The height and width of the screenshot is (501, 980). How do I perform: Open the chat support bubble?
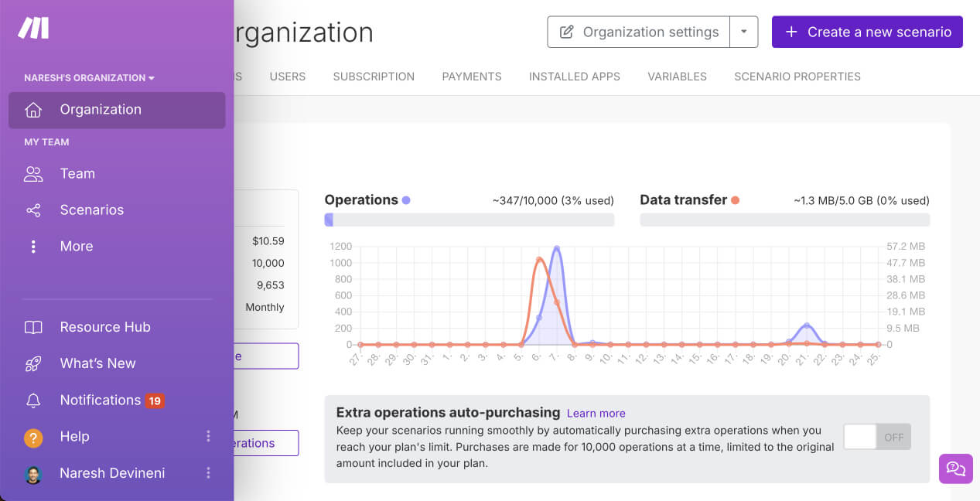coord(955,469)
